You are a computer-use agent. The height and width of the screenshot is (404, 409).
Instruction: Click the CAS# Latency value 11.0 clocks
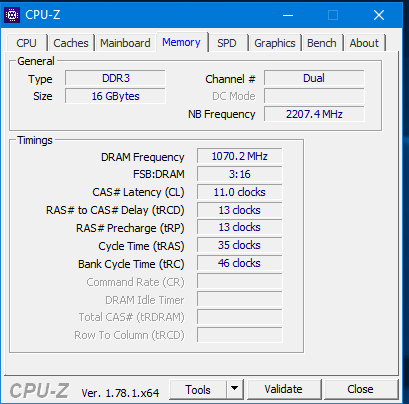(239, 192)
